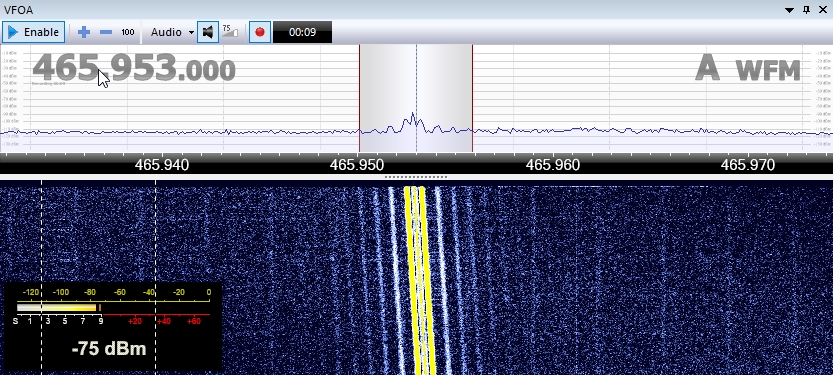Click the S-meter signal strength bar
Image resolution: width=833 pixels, height=375 pixels.
pyautogui.click(x=58, y=308)
